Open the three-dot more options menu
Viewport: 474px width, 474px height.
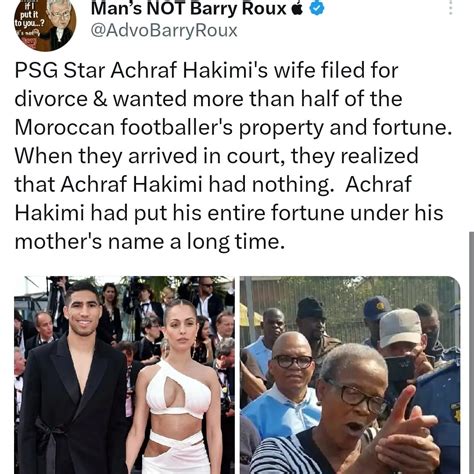(x=450, y=7)
